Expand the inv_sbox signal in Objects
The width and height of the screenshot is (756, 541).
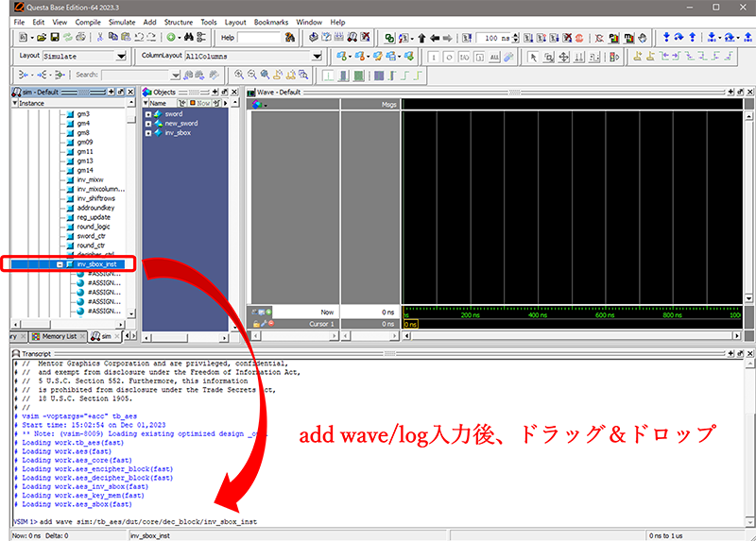(x=148, y=133)
